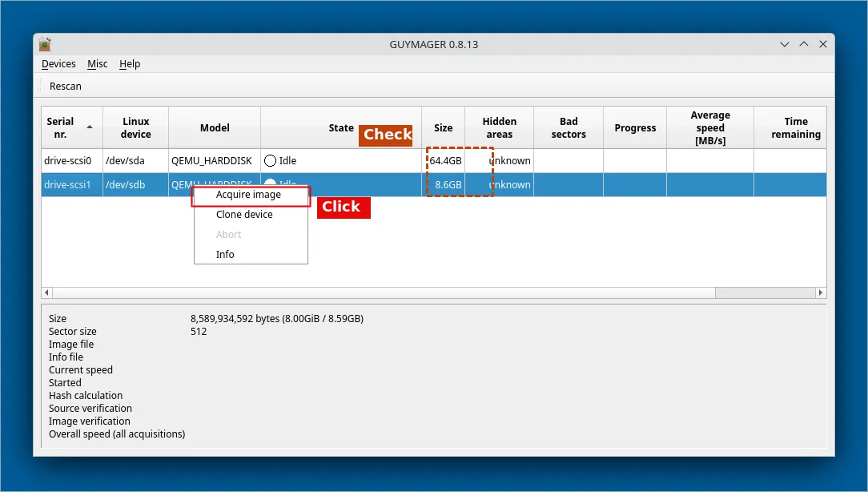Click the GUYMAGER application icon in title bar

coord(45,44)
